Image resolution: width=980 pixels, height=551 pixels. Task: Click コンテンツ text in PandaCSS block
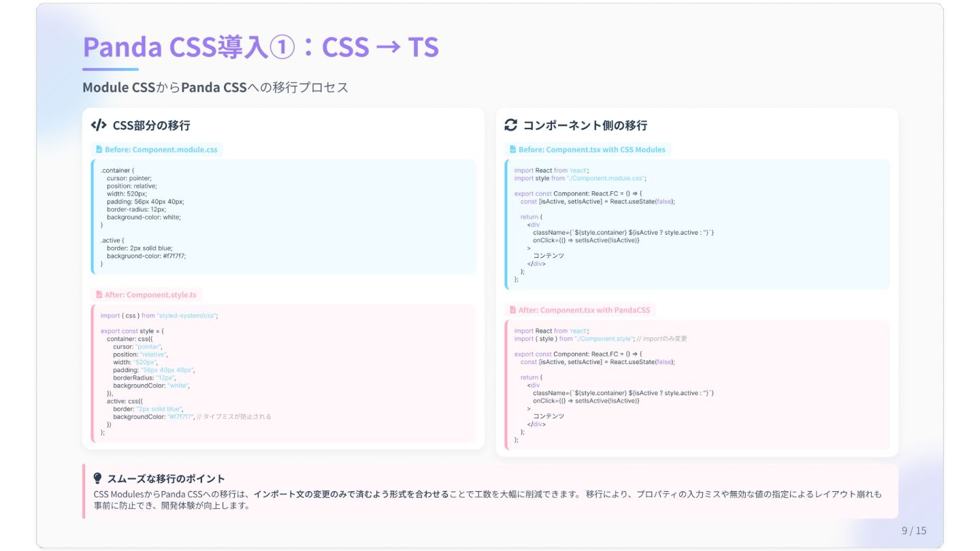coord(549,416)
